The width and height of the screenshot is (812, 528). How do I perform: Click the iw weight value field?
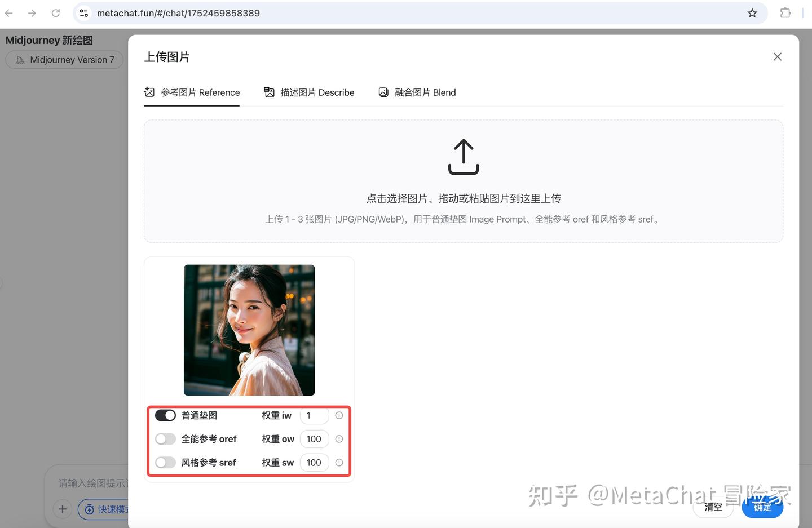coord(314,415)
